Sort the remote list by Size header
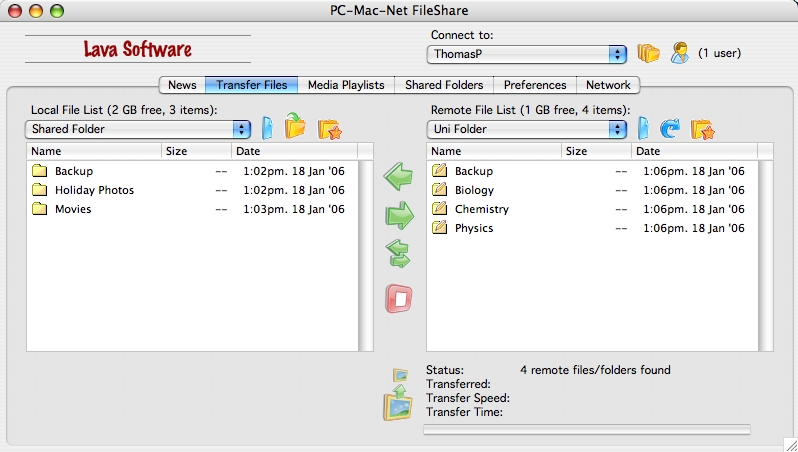798x452 pixels. point(596,151)
